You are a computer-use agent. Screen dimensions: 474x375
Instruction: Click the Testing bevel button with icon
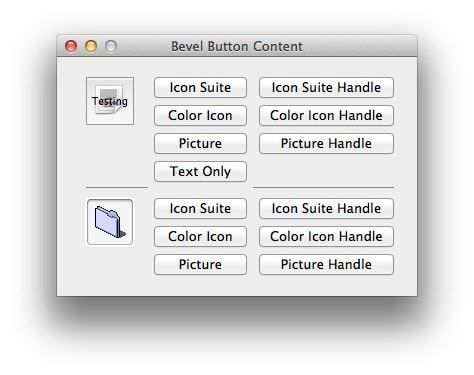pos(110,101)
